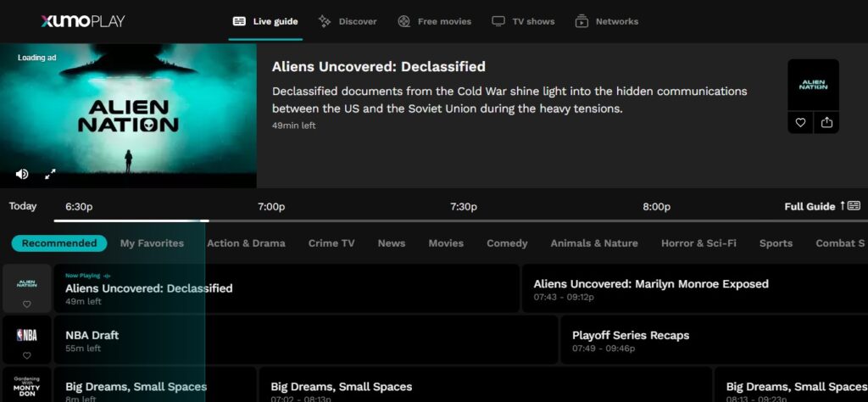The image size is (868, 402).
Task: Click the Full Guide grid icon
Action: [854, 205]
